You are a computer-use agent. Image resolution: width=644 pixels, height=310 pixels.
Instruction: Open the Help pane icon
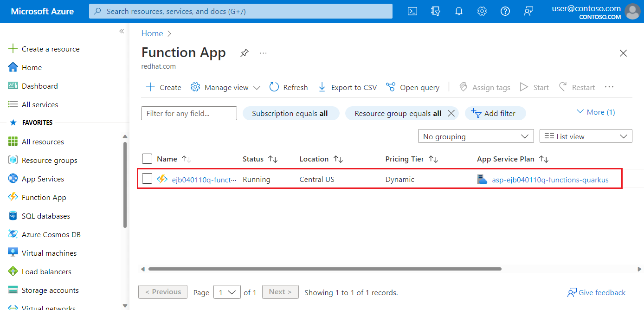(505, 11)
